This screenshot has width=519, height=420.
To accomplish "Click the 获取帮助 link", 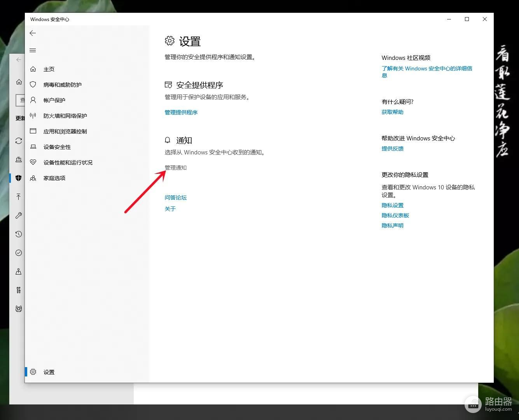I will click(x=393, y=112).
